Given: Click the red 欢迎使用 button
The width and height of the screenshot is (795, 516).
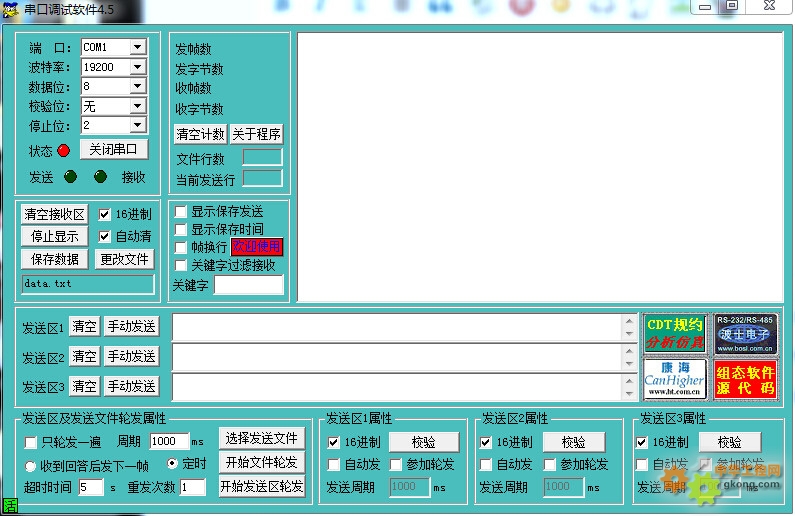Looking at the screenshot, I should [x=257, y=247].
